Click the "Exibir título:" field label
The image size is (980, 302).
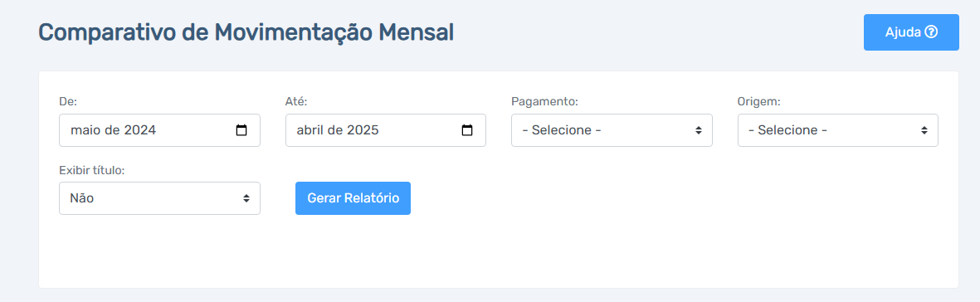coord(92,169)
